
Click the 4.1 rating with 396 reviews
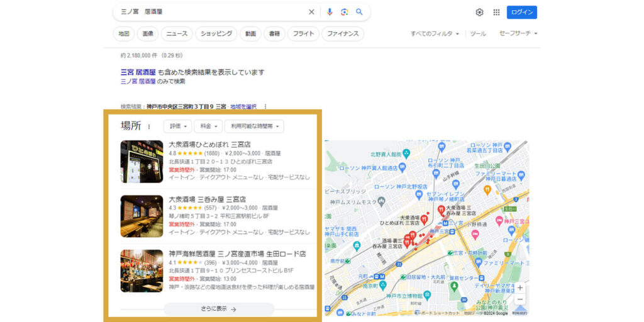click(x=192, y=262)
